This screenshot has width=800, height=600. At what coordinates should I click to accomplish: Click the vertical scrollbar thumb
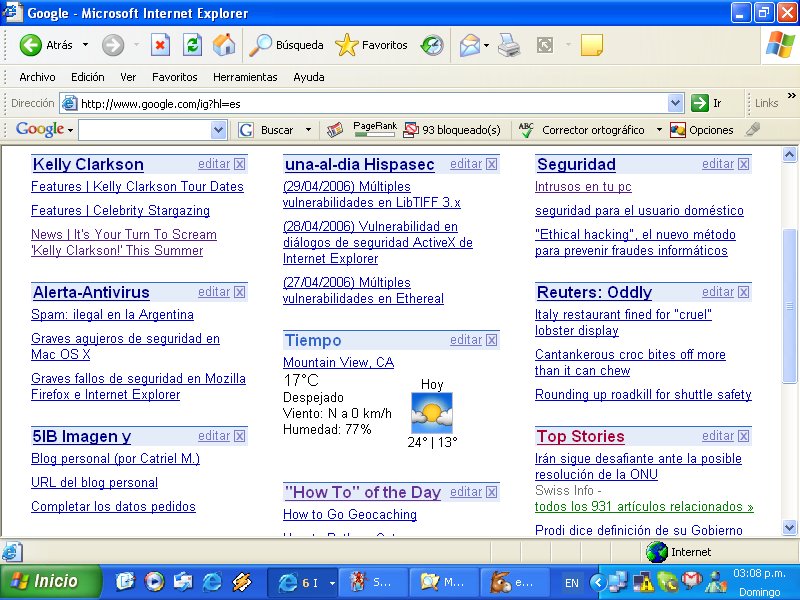(789, 305)
